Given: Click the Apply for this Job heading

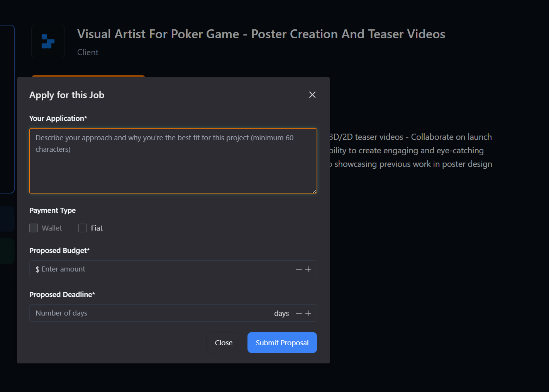Looking at the screenshot, I should coord(67,95).
